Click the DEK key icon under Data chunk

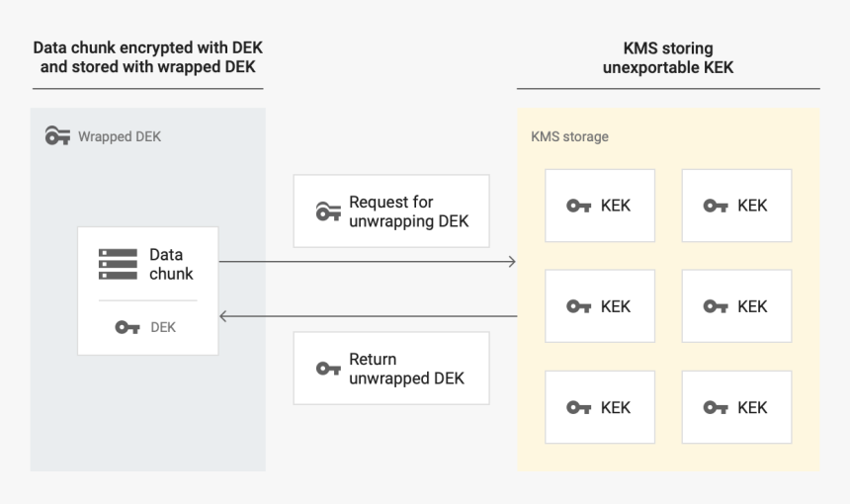[127, 327]
